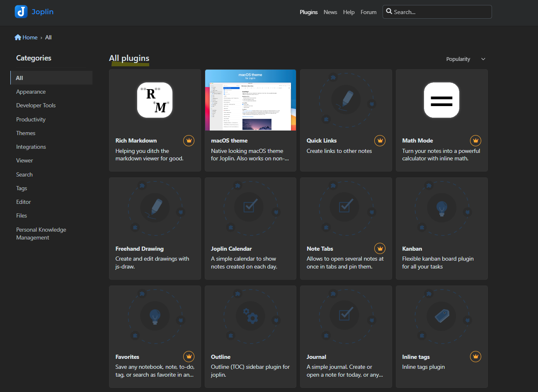The width and height of the screenshot is (538, 392).
Task: Select the Tags category
Action: tap(22, 188)
